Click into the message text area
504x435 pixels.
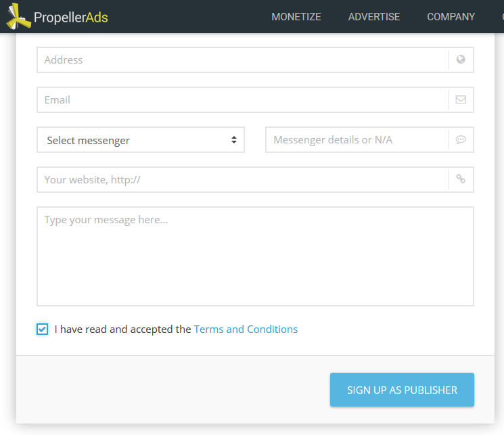(255, 256)
